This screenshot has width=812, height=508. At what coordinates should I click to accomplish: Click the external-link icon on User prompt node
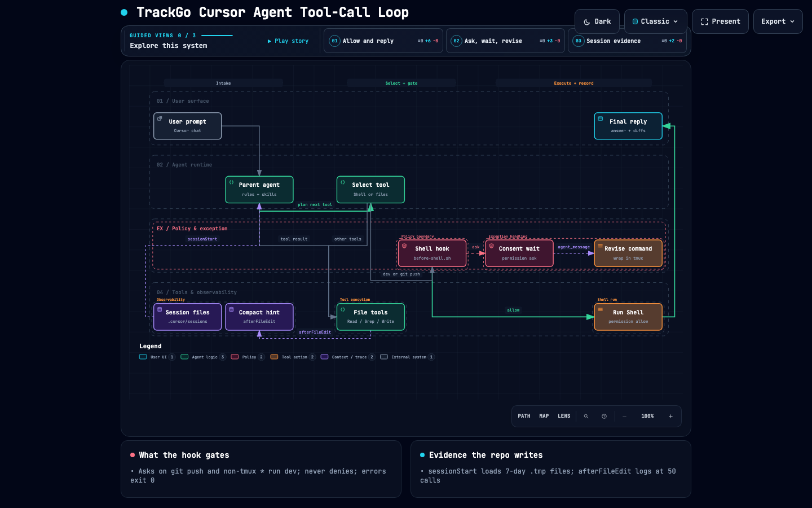(160, 119)
